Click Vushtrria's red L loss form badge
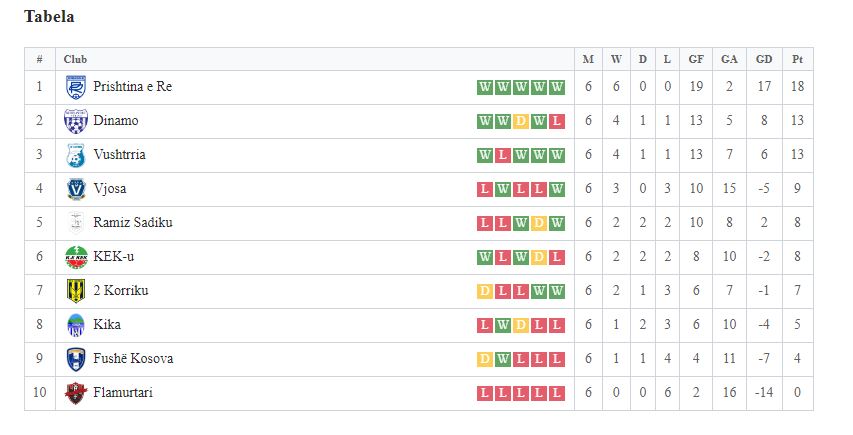Screen dimensions: 853x435 (503, 156)
